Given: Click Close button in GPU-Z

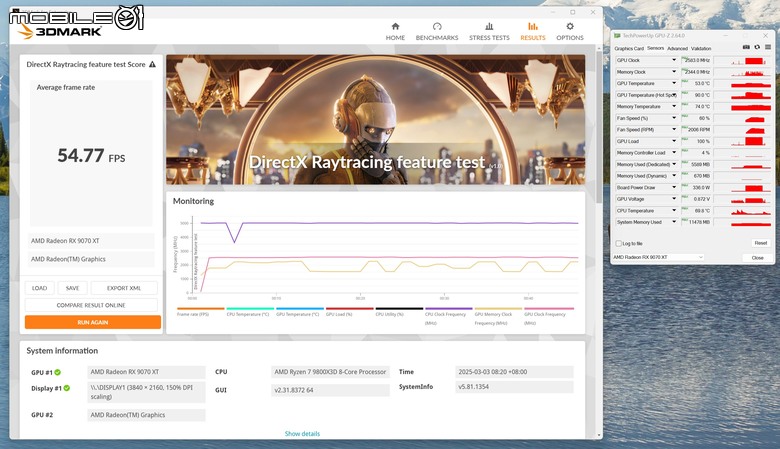Looking at the screenshot, I should (757, 258).
